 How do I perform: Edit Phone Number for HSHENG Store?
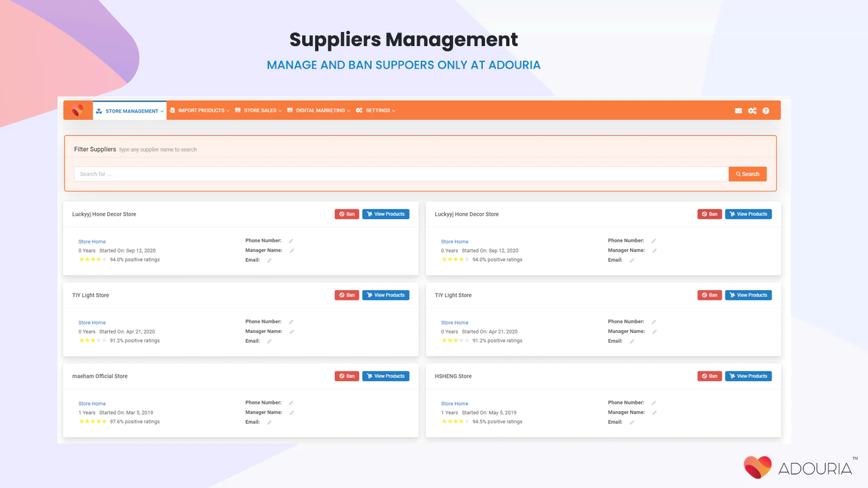point(654,403)
